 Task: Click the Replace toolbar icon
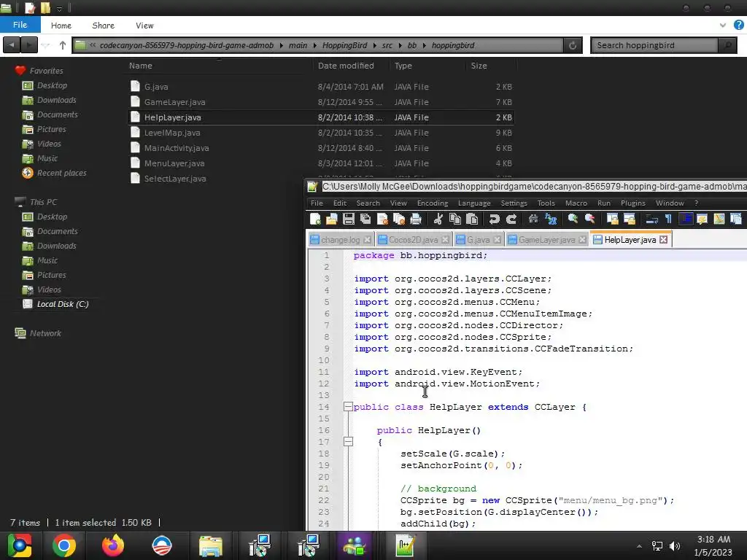[x=551, y=219]
